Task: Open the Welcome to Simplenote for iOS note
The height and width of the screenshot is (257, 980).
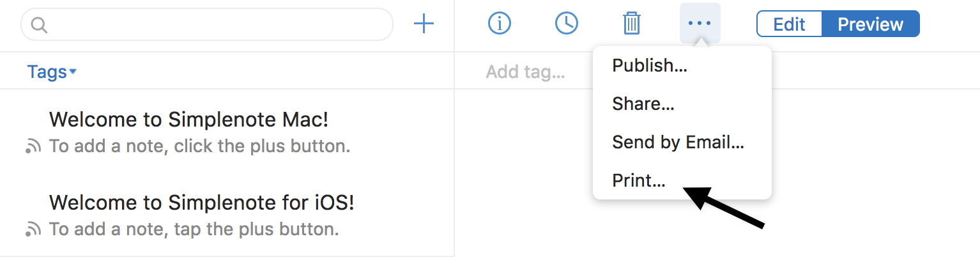Action: 202,203
